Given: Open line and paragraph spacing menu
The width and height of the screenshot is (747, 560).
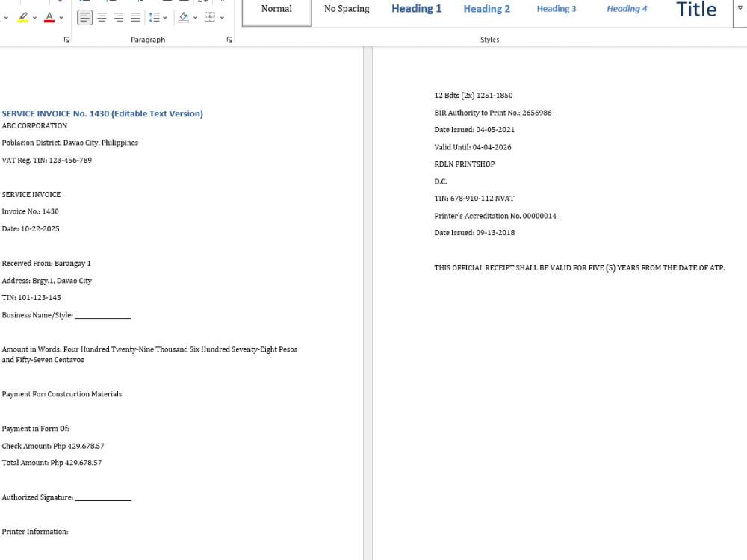Looking at the screenshot, I should pyautogui.click(x=155, y=18).
